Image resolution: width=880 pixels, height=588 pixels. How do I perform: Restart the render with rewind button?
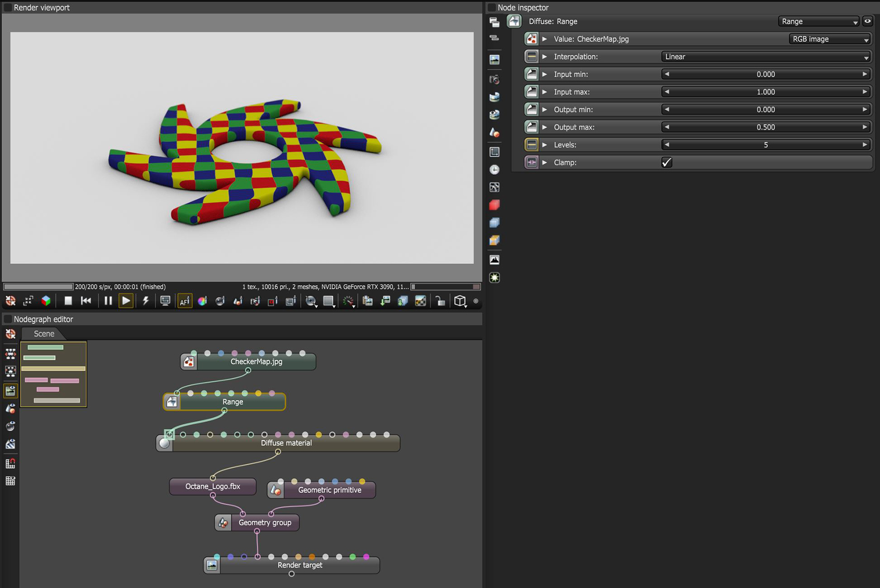point(86,301)
